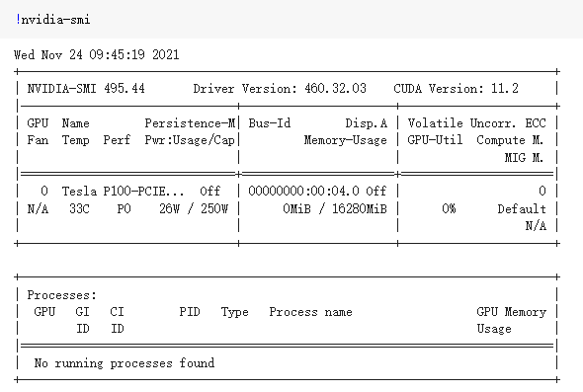This screenshot has width=583, height=392.
Task: Click the Default compute mode text
Action: [522, 208]
